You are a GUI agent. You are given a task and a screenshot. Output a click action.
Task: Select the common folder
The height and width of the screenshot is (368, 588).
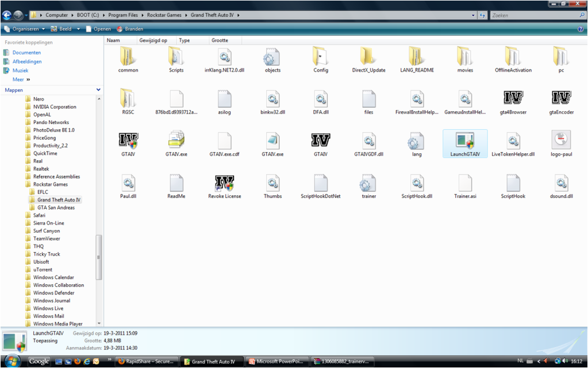[x=128, y=60]
